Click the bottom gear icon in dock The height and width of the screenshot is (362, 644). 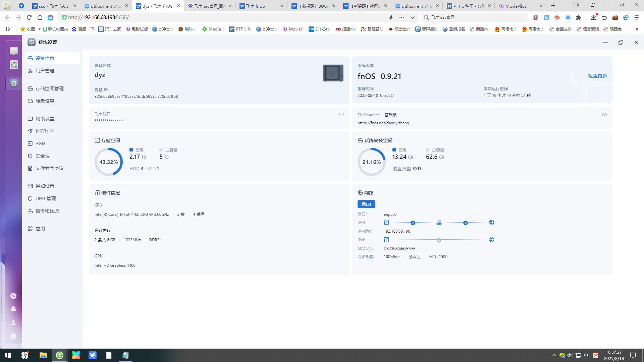pyautogui.click(x=13, y=336)
